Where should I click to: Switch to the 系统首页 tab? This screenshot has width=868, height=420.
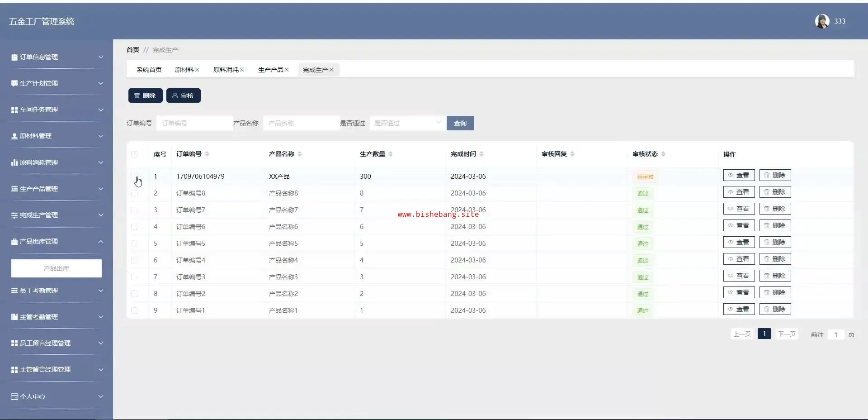tap(149, 70)
